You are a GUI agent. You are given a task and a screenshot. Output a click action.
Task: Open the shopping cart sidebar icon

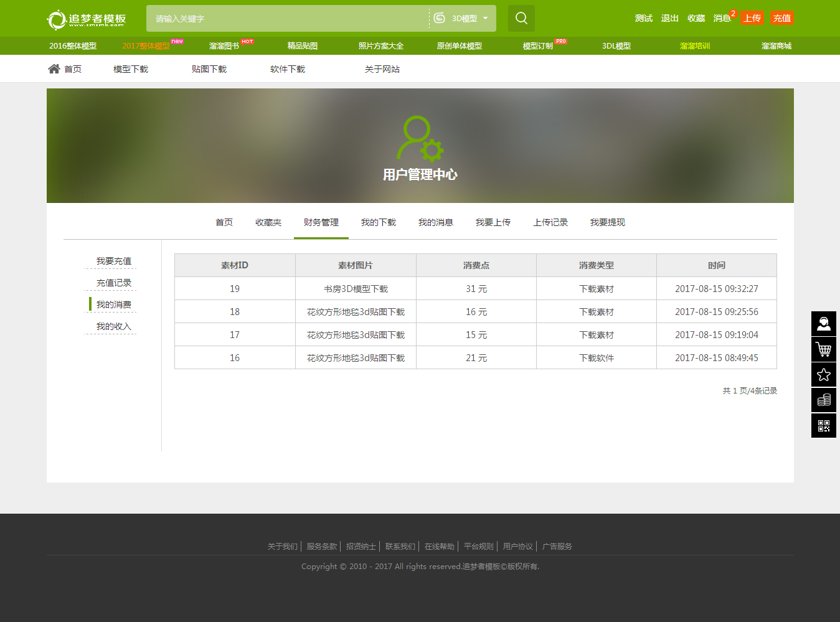(x=823, y=349)
